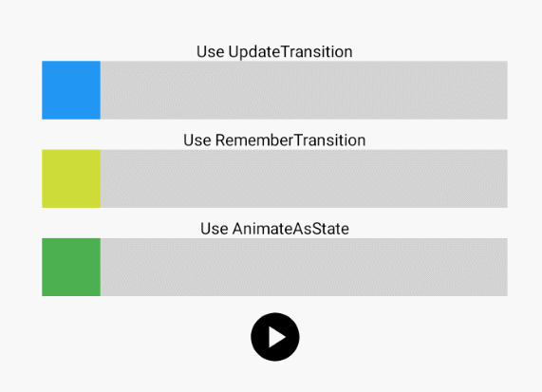
Task: Click the gray track beside the yellow-green square
Action: pyautogui.click(x=304, y=178)
